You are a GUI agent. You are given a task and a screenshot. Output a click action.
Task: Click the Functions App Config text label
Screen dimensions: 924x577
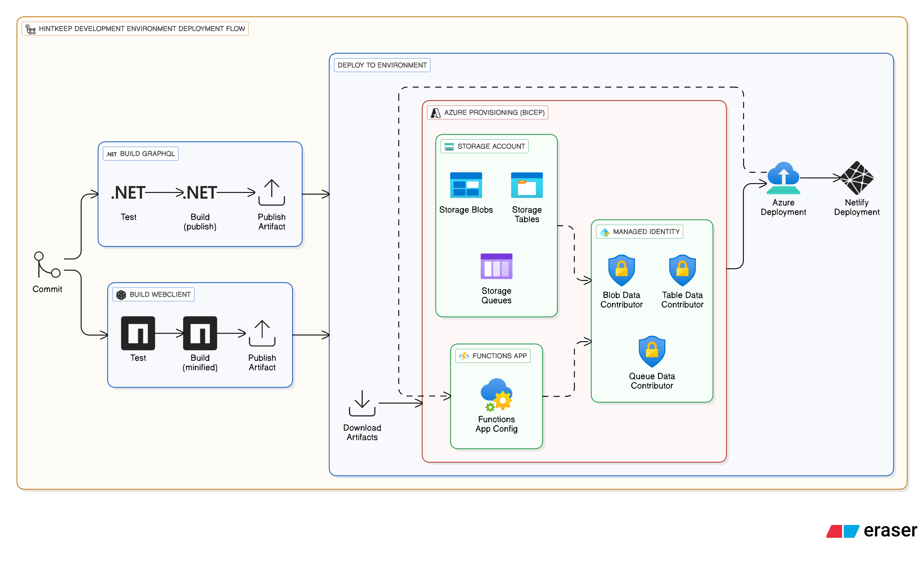pyautogui.click(x=497, y=424)
